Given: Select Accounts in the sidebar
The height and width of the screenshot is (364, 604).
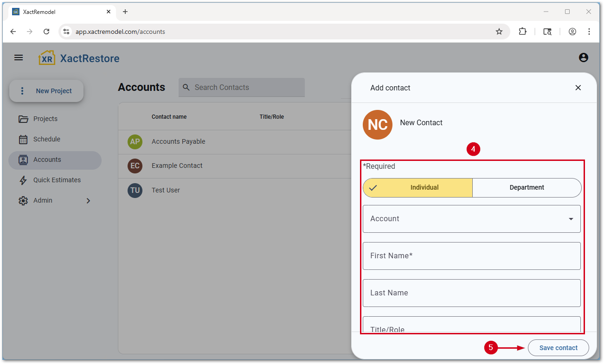Looking at the screenshot, I should click(x=55, y=160).
